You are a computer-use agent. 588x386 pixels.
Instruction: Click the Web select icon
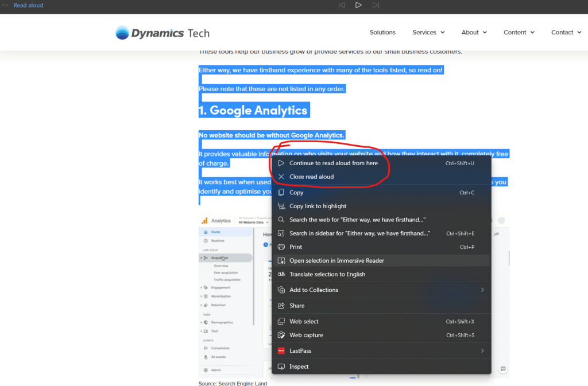(x=281, y=322)
